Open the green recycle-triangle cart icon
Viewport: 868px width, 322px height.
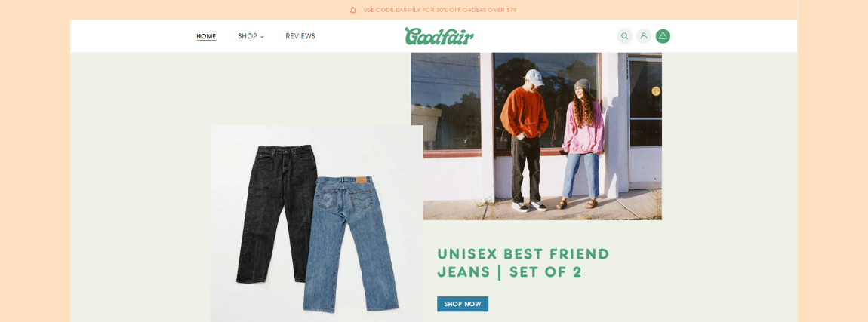tap(663, 36)
